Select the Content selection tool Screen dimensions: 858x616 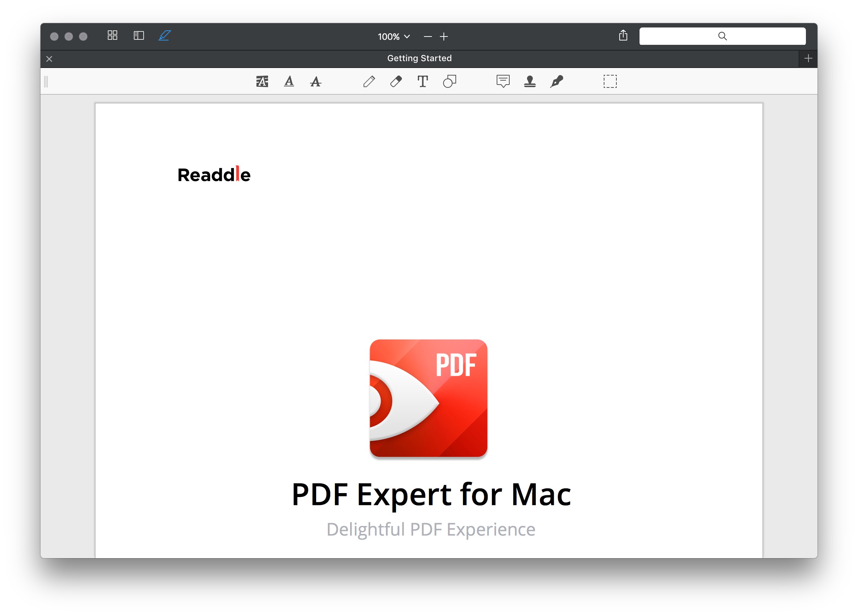coord(610,81)
